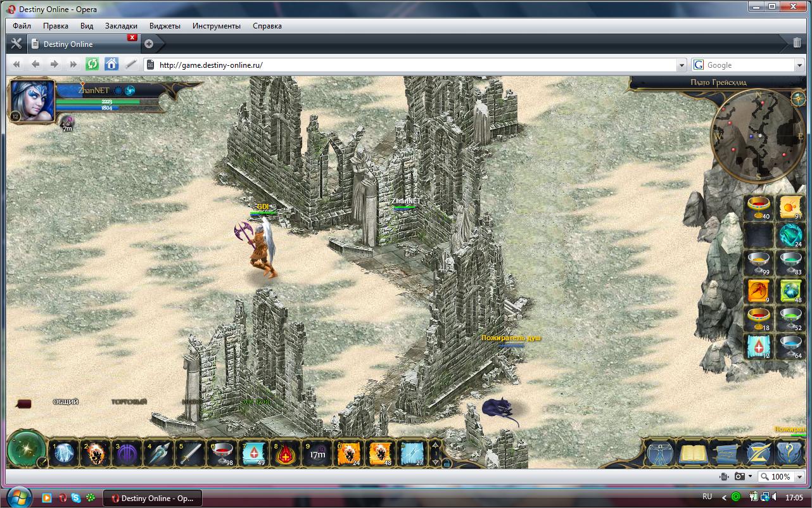
Task: Open the minimap of Плато Грейсхлид
Action: (x=758, y=136)
